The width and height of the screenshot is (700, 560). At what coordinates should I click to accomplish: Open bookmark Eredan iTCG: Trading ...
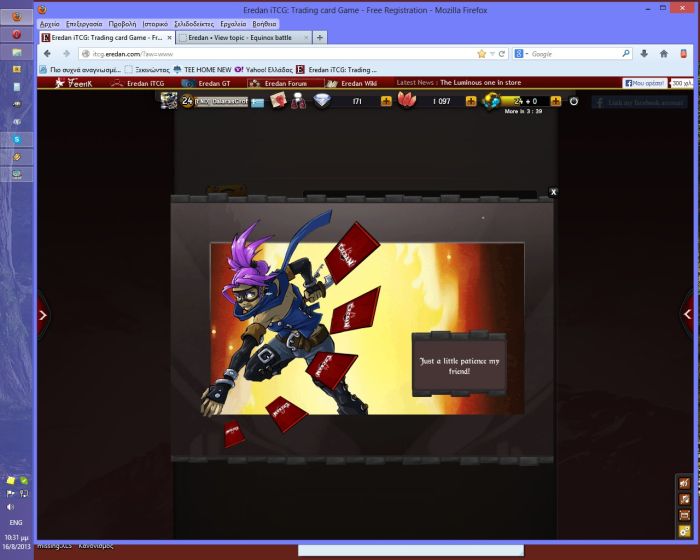[336, 70]
